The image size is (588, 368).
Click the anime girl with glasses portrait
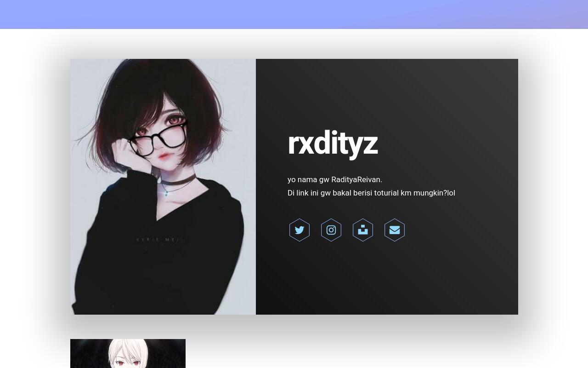tap(163, 187)
